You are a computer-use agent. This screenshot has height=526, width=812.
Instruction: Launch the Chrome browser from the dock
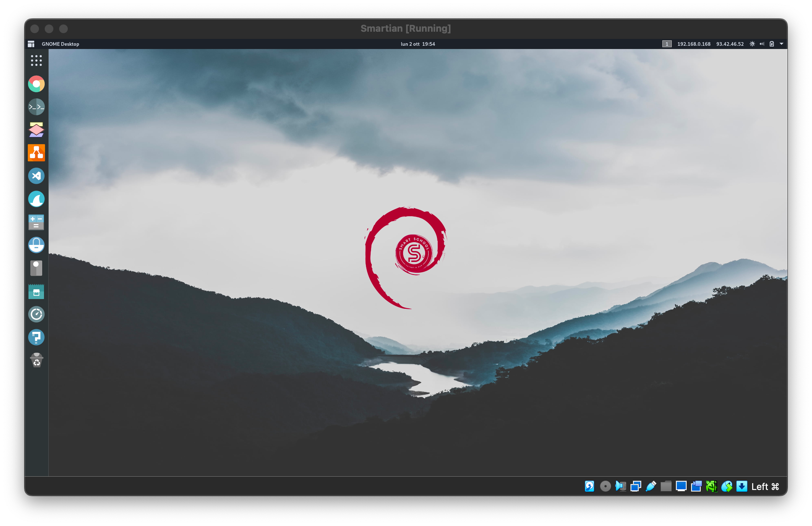click(36, 84)
